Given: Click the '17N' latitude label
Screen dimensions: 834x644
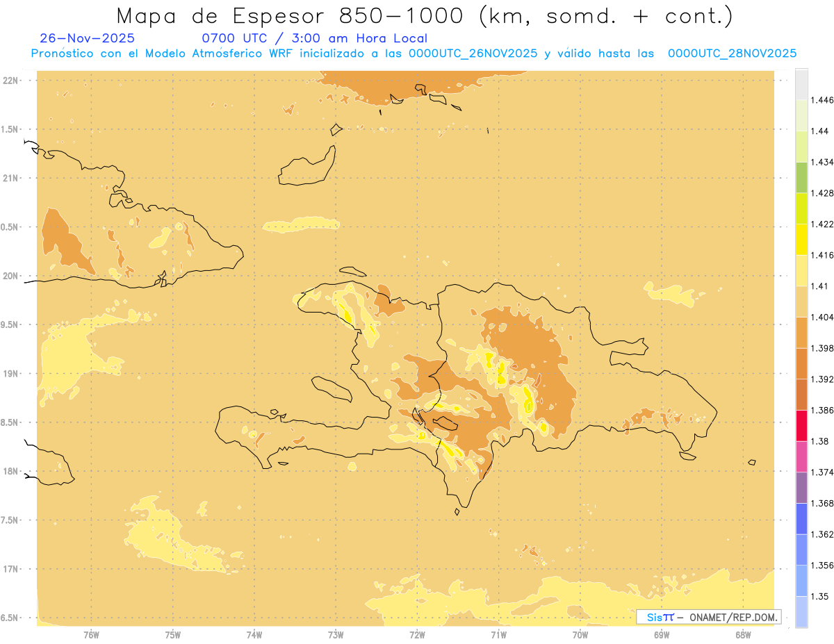Looking at the screenshot, I should point(10,569).
